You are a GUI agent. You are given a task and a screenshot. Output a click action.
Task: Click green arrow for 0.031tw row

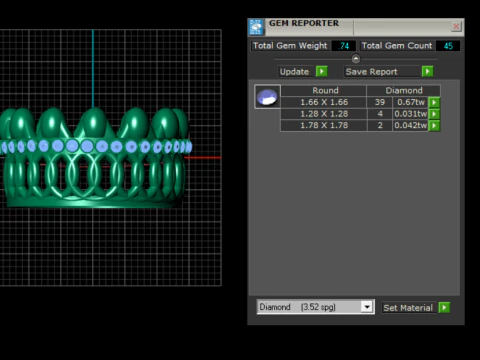pyautogui.click(x=434, y=114)
